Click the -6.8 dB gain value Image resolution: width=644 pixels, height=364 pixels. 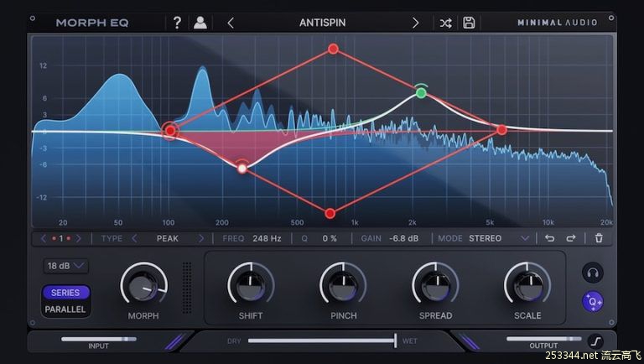point(403,238)
